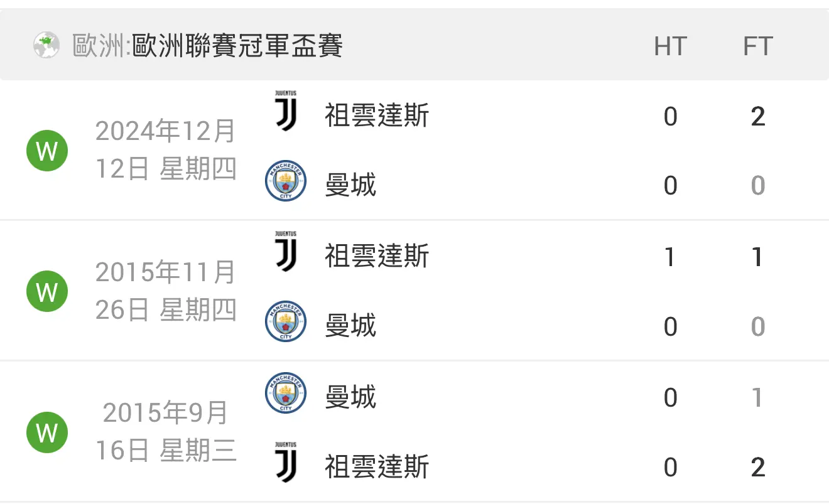This screenshot has height=504, width=829.
Task: Click the Juventus crest in the 2024 match
Action: point(286,111)
